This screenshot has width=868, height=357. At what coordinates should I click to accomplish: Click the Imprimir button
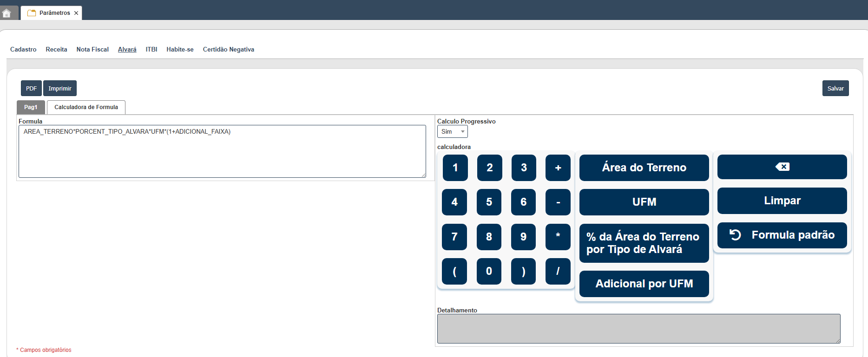pos(60,88)
